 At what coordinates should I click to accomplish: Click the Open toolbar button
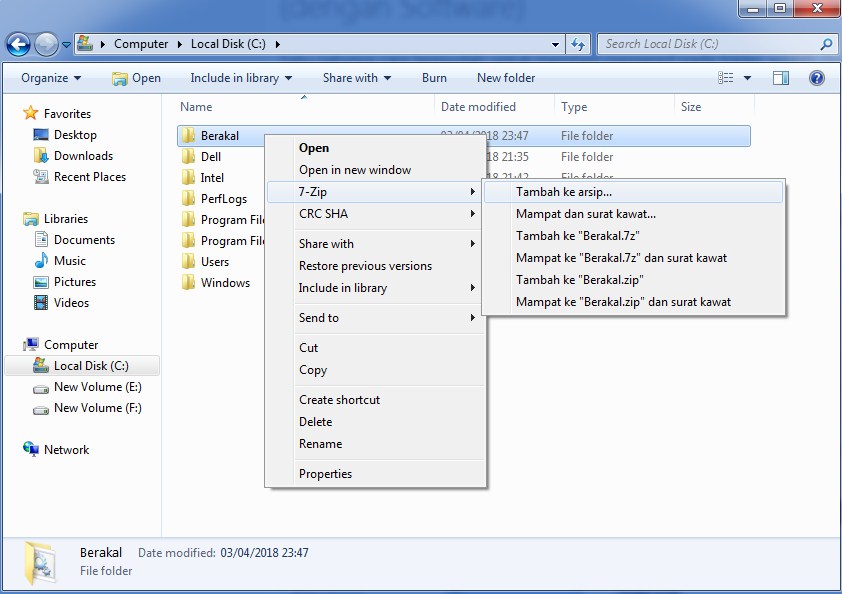[136, 78]
